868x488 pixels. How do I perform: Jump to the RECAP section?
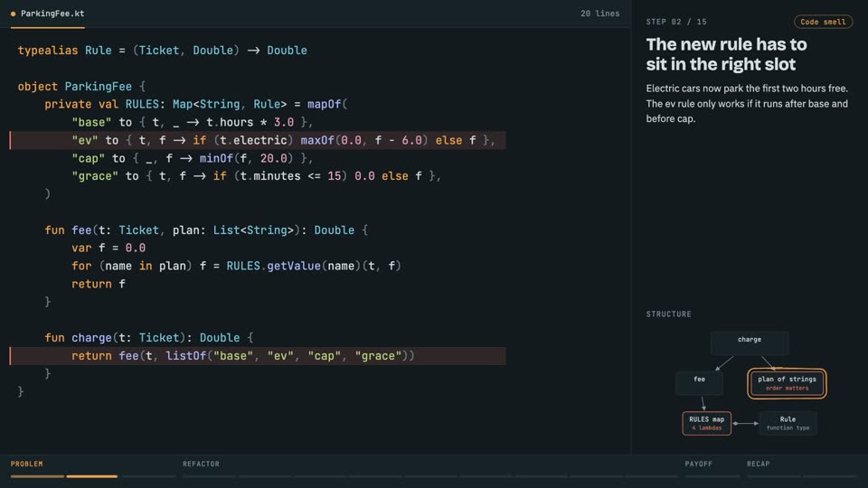click(x=759, y=464)
